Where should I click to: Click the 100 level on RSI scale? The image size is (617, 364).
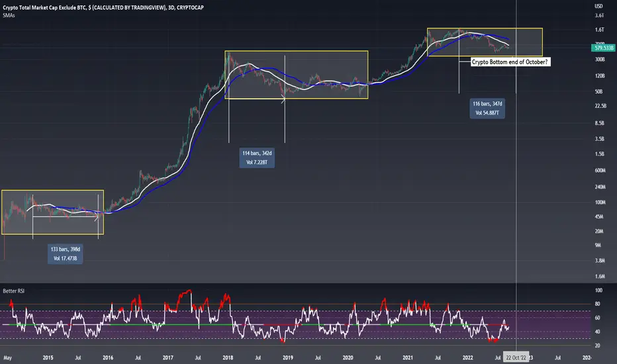tap(598, 291)
